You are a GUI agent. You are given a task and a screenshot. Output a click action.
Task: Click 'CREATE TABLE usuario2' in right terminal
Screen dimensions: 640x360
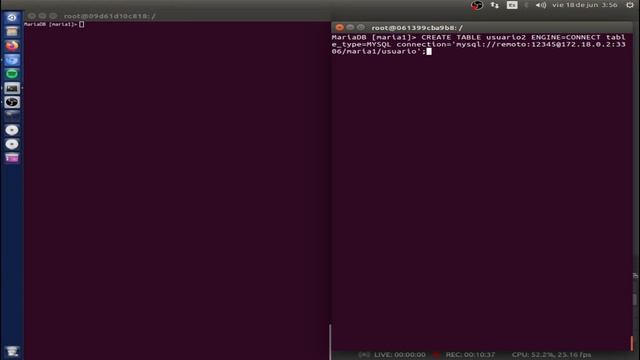(x=473, y=38)
